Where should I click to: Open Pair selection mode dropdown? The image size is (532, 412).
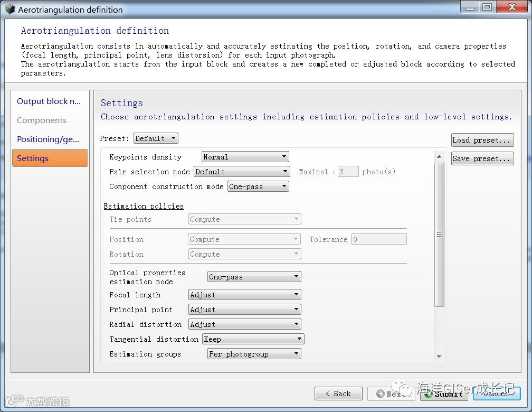coord(242,172)
